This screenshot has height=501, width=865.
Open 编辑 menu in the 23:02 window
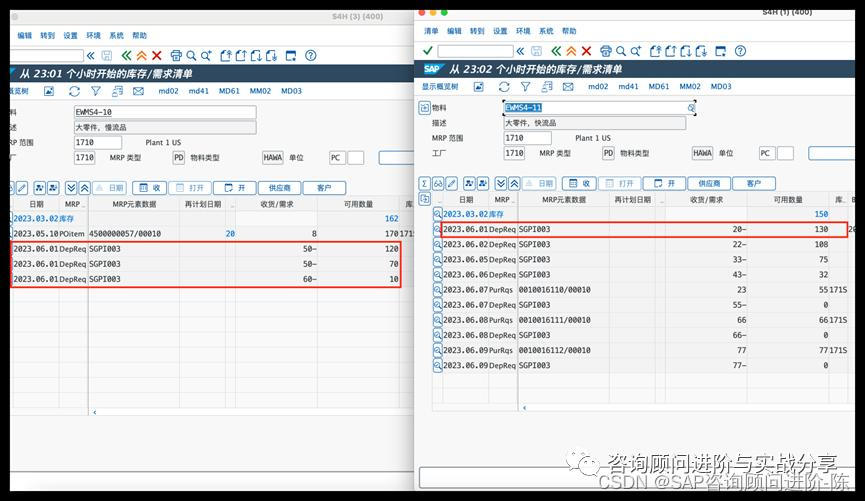coord(454,31)
